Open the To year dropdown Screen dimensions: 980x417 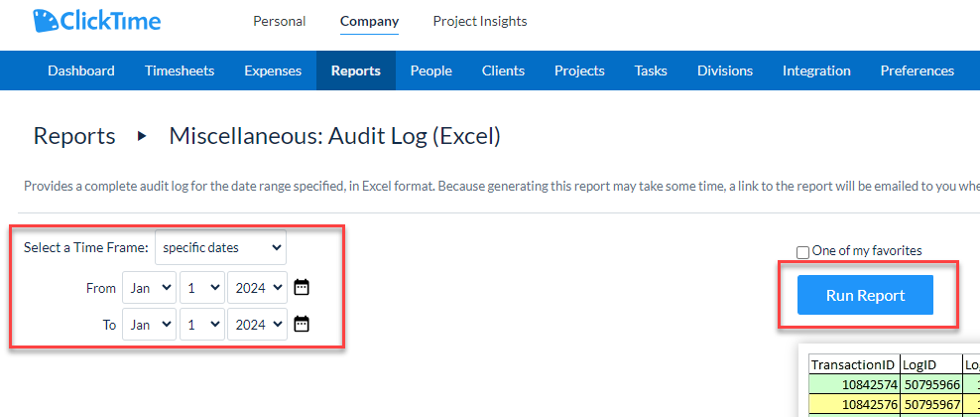[258, 324]
